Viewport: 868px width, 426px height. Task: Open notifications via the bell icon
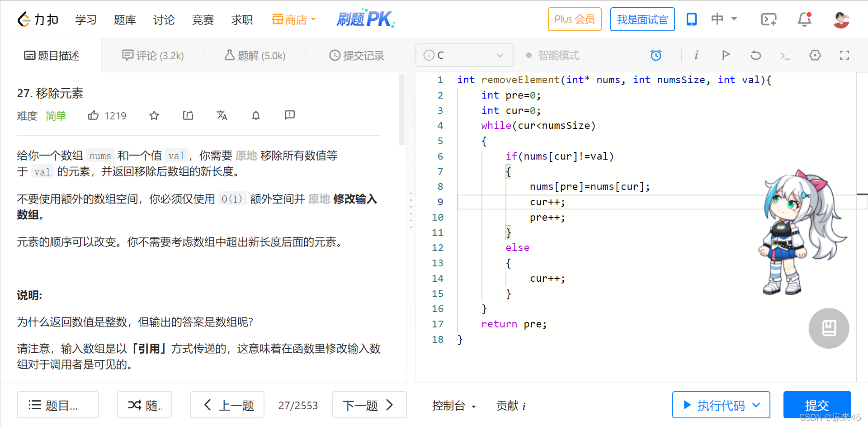click(x=804, y=19)
